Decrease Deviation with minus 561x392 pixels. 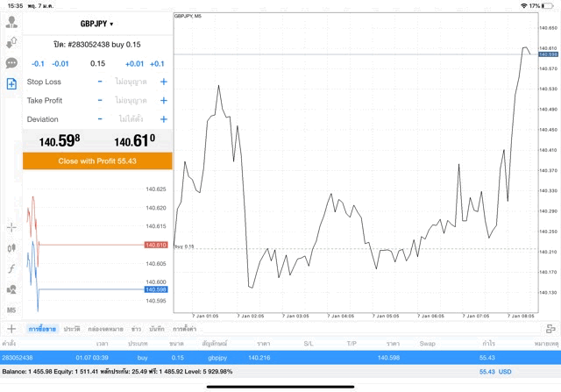click(100, 119)
